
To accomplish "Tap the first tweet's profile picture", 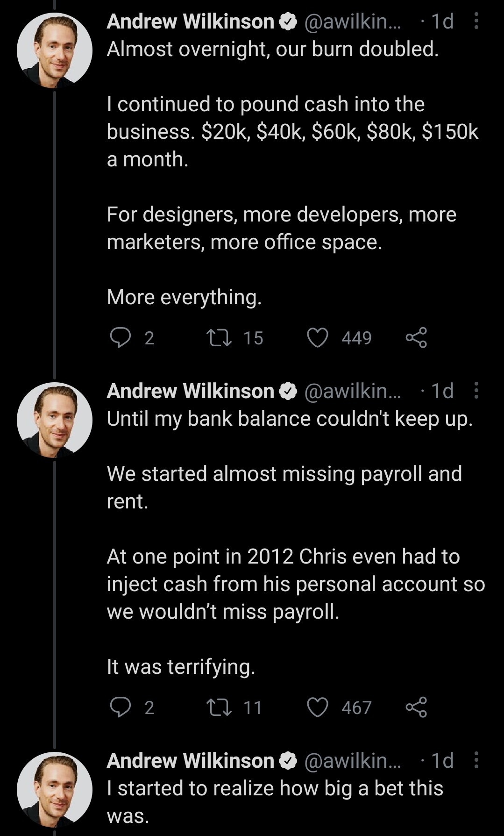I will pos(55,50).
